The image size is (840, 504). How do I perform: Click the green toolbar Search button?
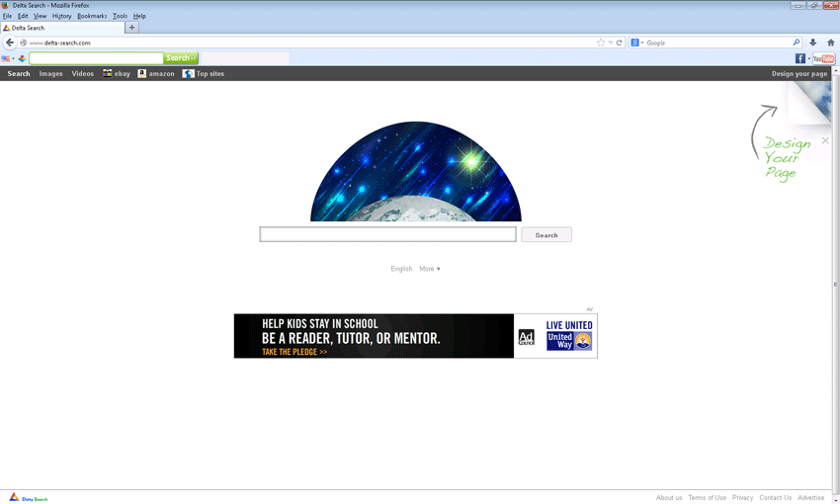(181, 58)
